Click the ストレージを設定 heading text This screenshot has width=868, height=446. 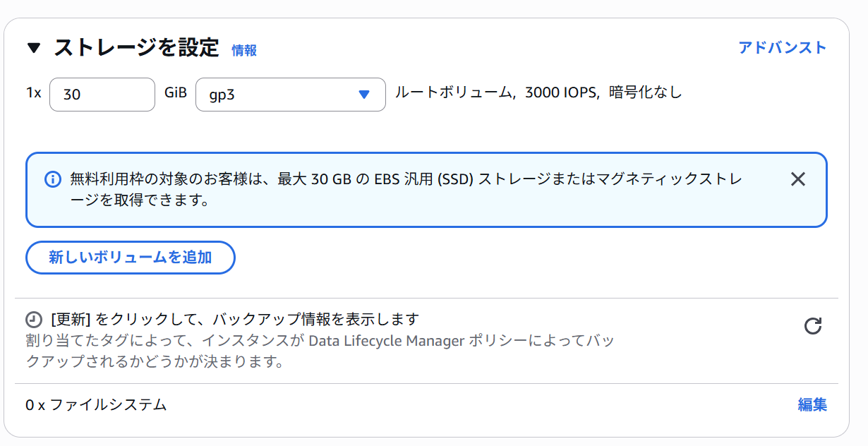coord(137,48)
